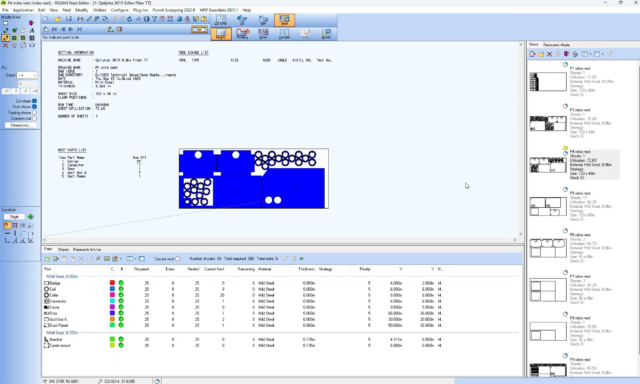Click the green double-arrow icon in Parts toolbar
Screen dimensions: 640x384
pos(302,259)
